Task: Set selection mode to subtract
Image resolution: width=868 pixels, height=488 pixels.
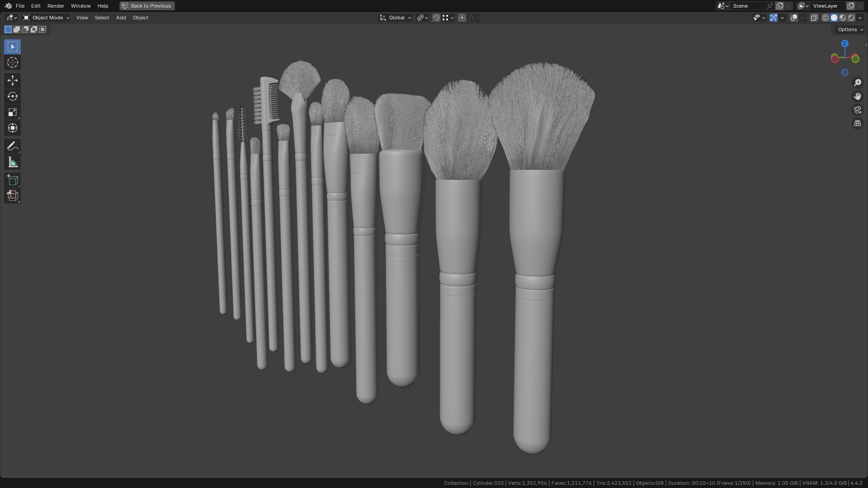Action: pos(25,29)
